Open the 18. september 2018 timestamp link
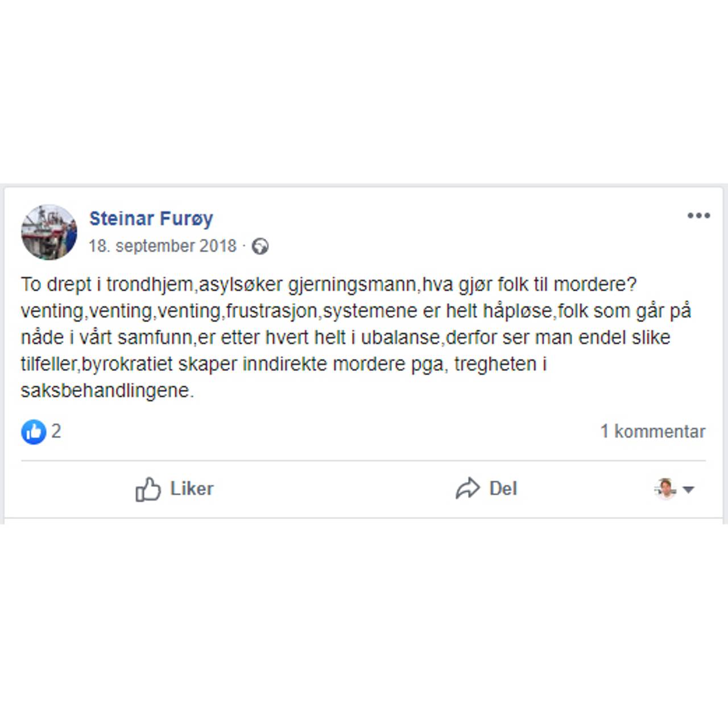This screenshot has width=728, height=728. pos(163,246)
